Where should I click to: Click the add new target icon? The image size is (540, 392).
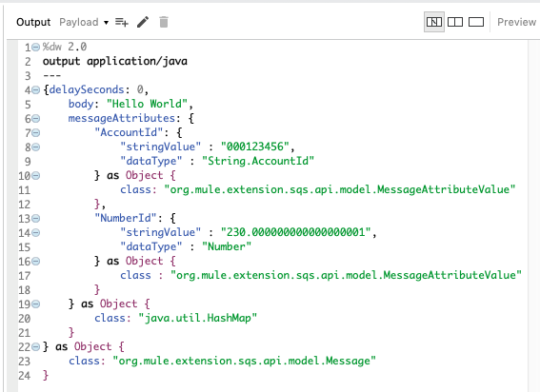click(122, 23)
